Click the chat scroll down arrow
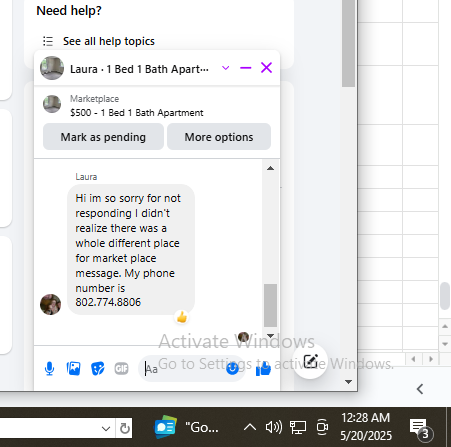The width and height of the screenshot is (451, 447). coord(271,336)
